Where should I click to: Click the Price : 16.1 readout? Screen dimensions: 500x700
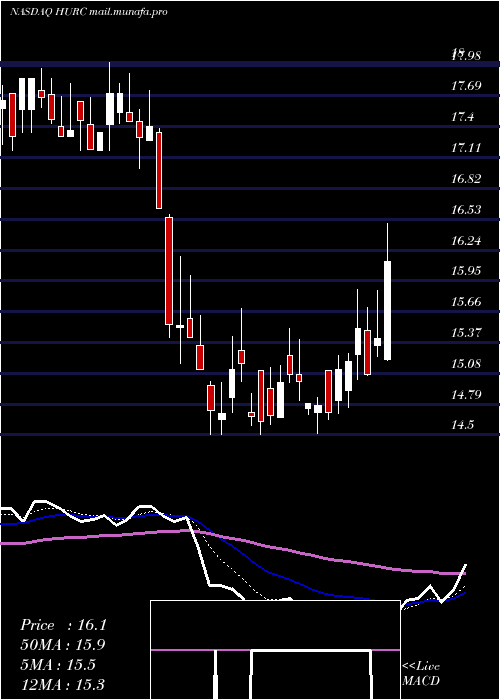pos(63,625)
